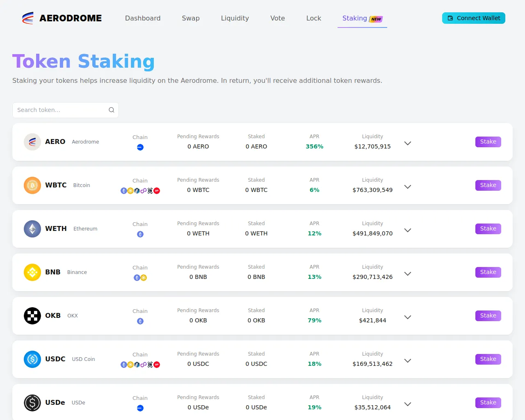Click Stake in the USDC row
The image size is (525, 420).
pos(488,359)
